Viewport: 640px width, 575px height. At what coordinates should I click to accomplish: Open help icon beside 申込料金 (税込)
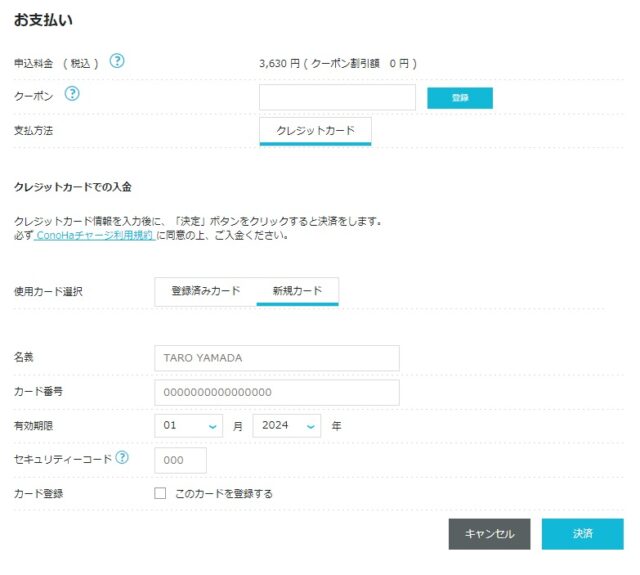(117, 61)
